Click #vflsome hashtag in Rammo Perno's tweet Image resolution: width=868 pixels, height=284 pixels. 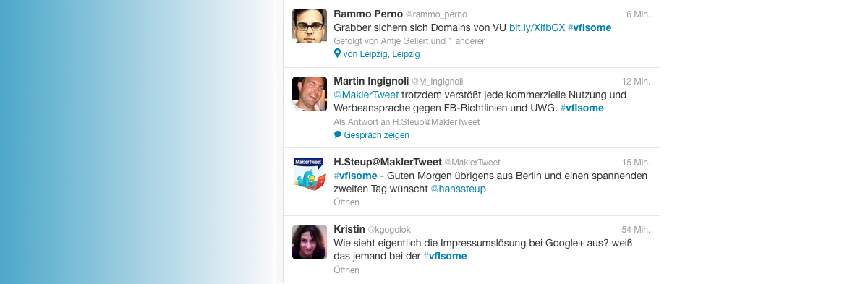(x=590, y=27)
